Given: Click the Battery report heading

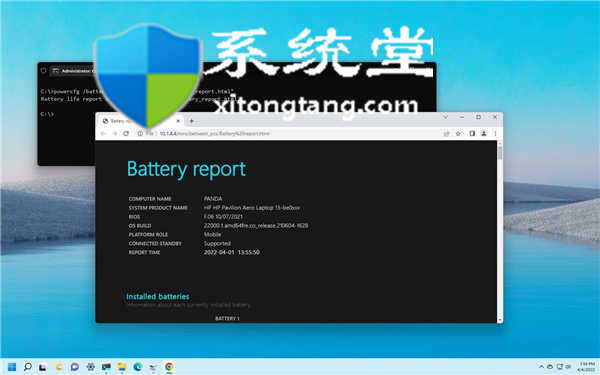Looking at the screenshot, I should click(186, 169).
